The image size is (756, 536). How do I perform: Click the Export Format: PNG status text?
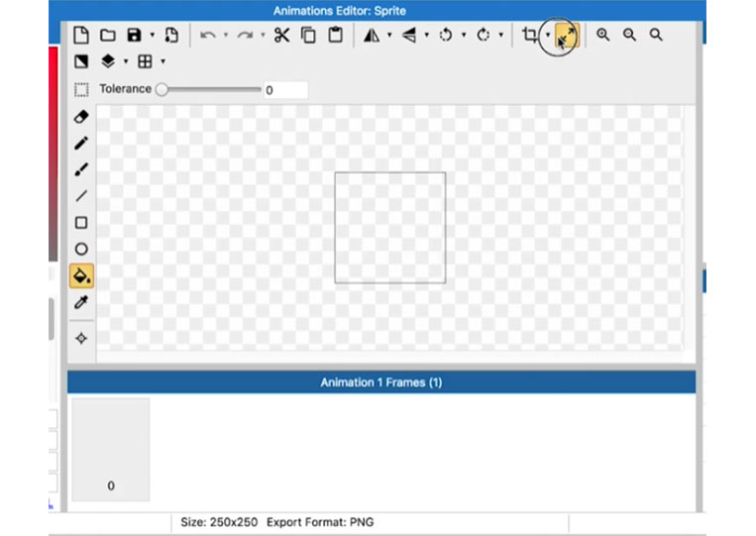(320, 522)
